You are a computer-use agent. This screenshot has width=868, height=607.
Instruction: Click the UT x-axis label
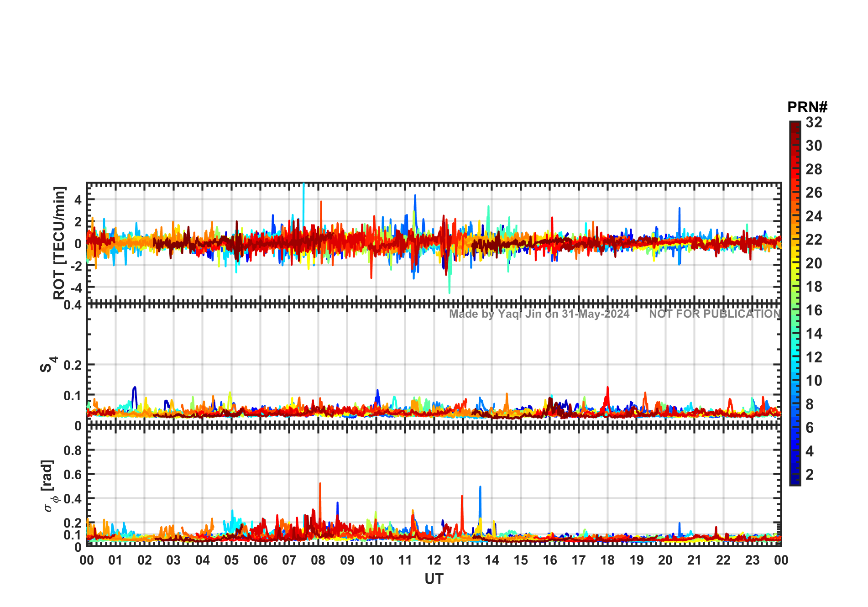434,579
